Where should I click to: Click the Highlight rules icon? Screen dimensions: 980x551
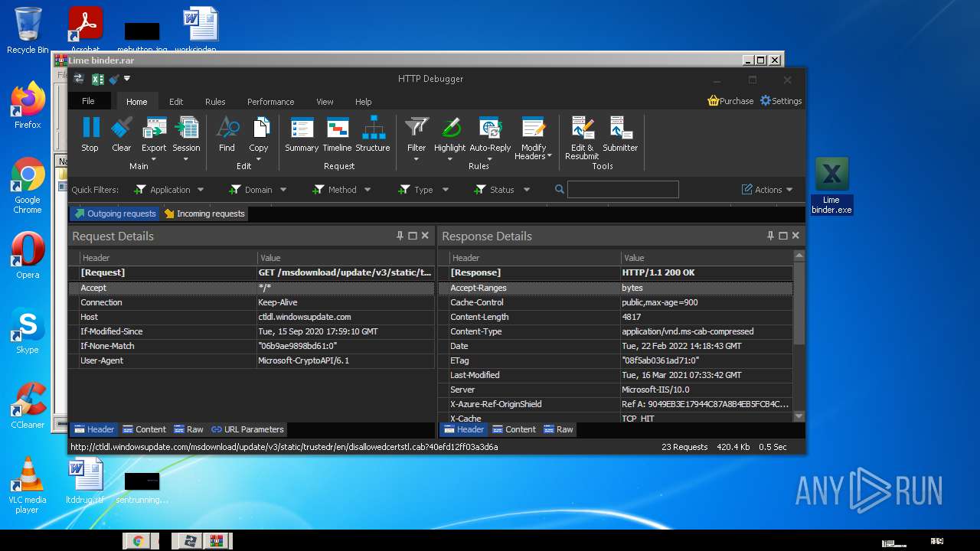450,127
